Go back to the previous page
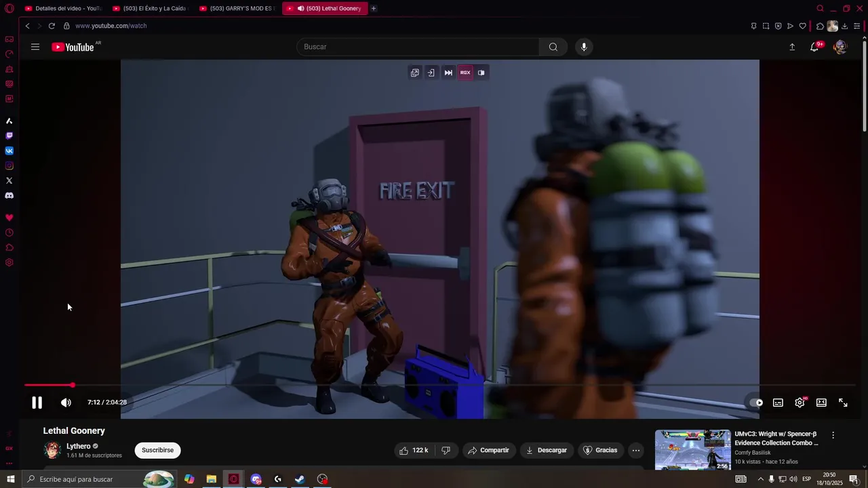Image resolution: width=868 pixels, height=488 pixels. coord(27,26)
